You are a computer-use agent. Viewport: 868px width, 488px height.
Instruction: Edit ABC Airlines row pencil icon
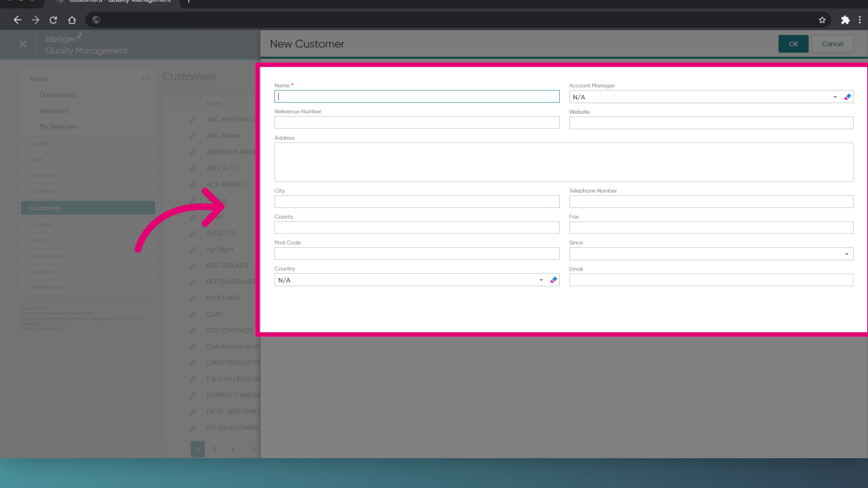pos(193,136)
